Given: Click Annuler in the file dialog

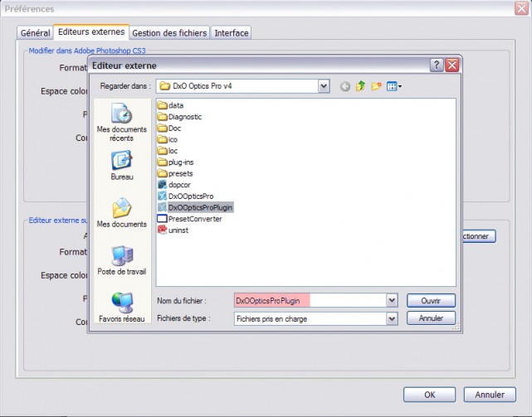Looking at the screenshot, I should (431, 318).
